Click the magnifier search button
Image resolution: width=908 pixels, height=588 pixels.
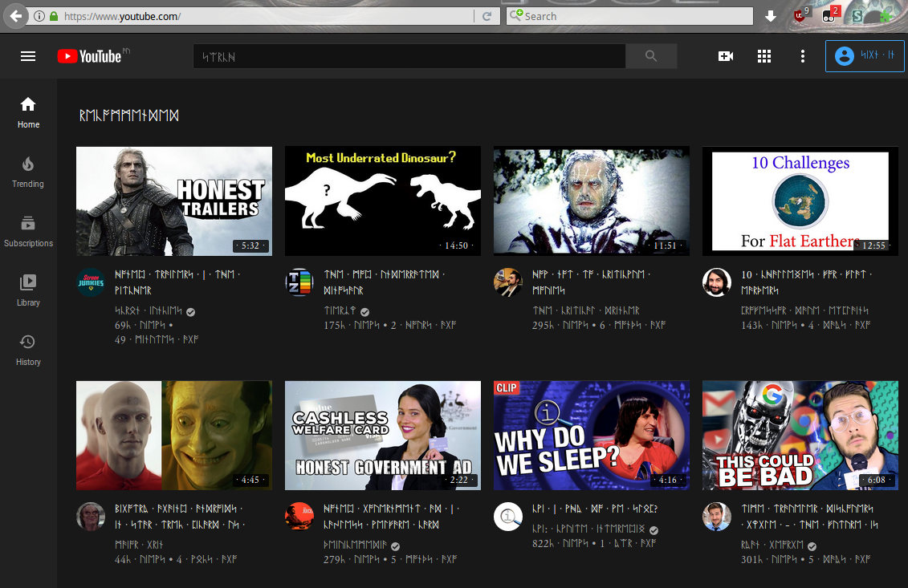[651, 56]
